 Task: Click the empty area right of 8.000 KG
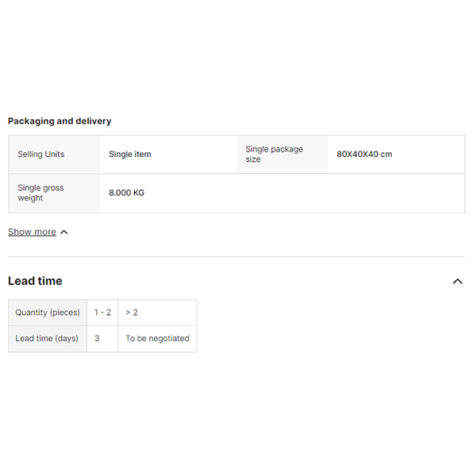[317, 193]
